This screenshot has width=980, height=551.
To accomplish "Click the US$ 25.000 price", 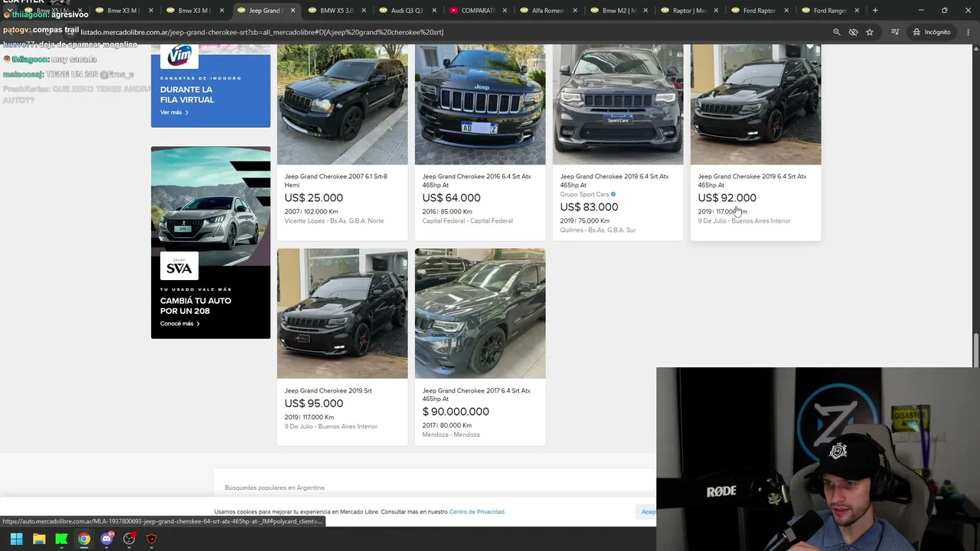I will pyautogui.click(x=314, y=198).
